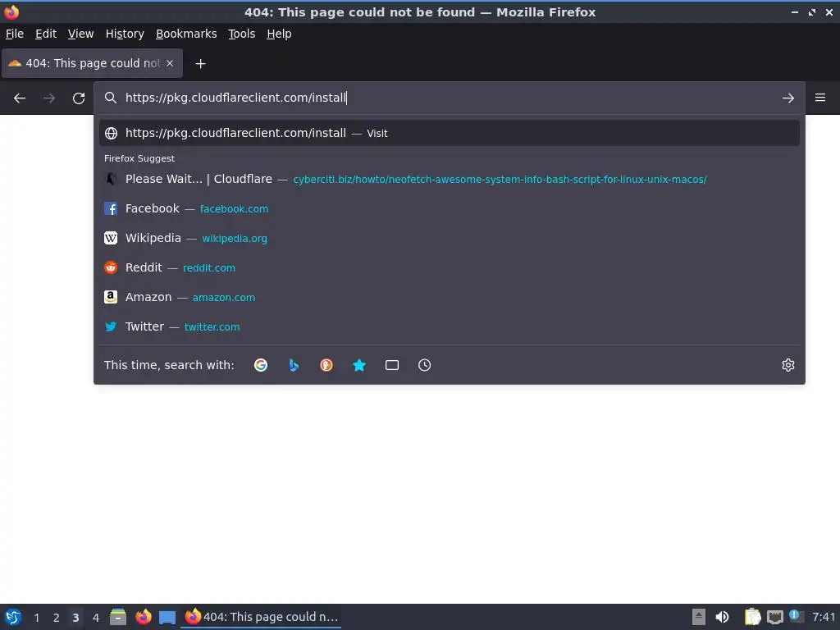This screenshot has height=630, width=840.
Task: Open the Edit menu
Action: point(46,34)
